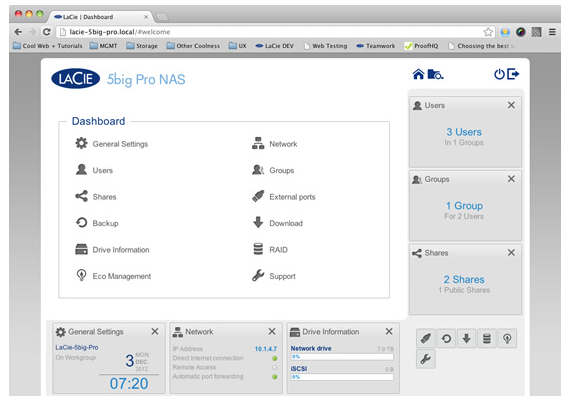Log out with the exit arrow icon
The height and width of the screenshot is (400, 570).
click(x=513, y=74)
